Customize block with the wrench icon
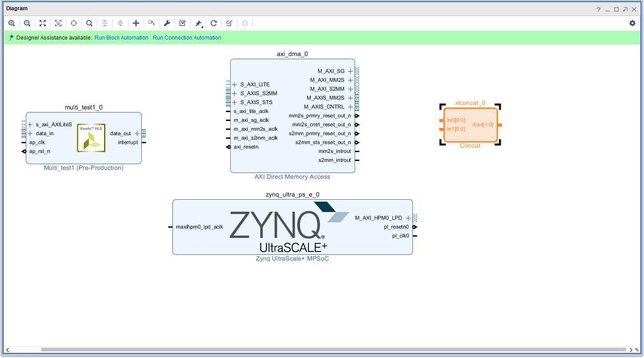The width and height of the screenshot is (644, 358). (x=167, y=23)
